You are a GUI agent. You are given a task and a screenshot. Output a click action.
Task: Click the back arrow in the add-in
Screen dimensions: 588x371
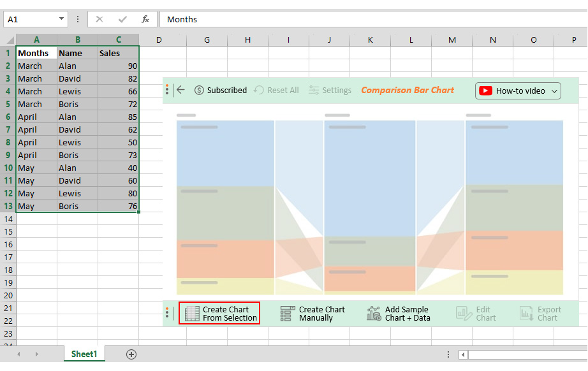coord(180,90)
